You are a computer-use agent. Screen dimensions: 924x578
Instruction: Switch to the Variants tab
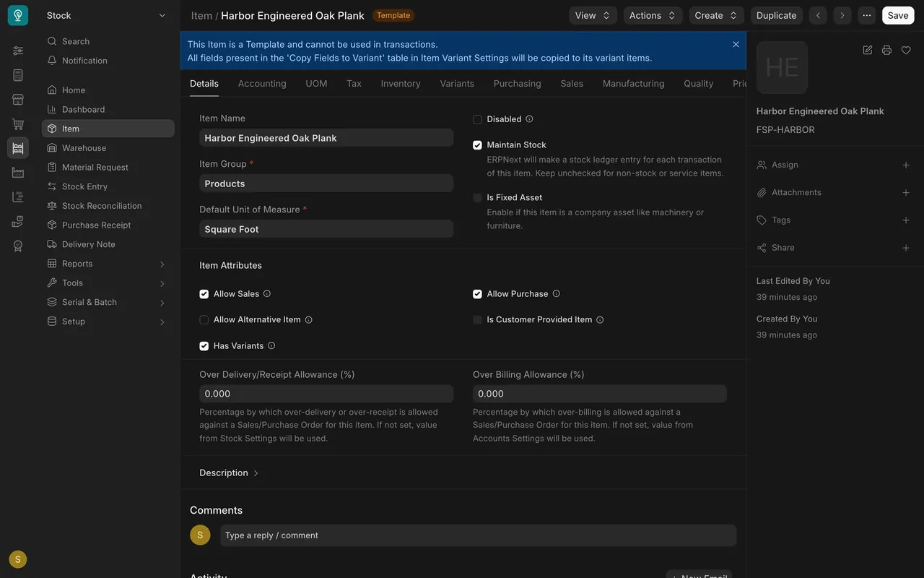pyautogui.click(x=457, y=84)
